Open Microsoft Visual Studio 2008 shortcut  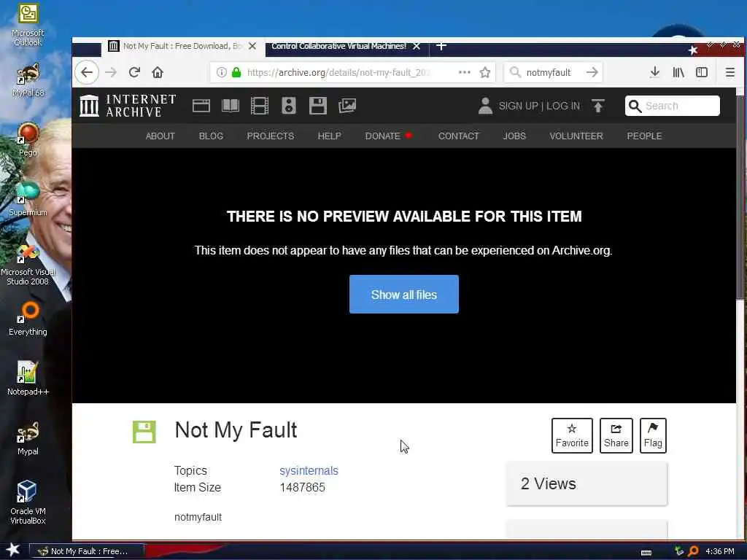(x=28, y=264)
